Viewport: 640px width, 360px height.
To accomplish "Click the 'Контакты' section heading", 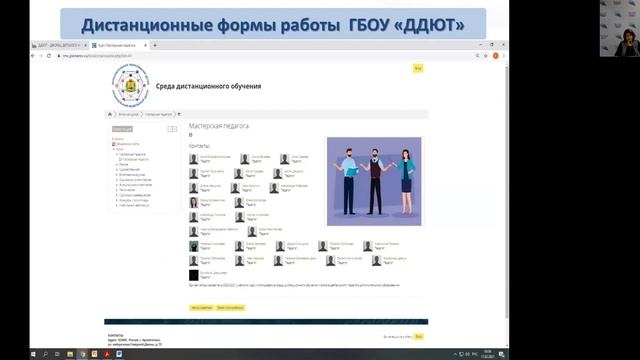I will 199,146.
